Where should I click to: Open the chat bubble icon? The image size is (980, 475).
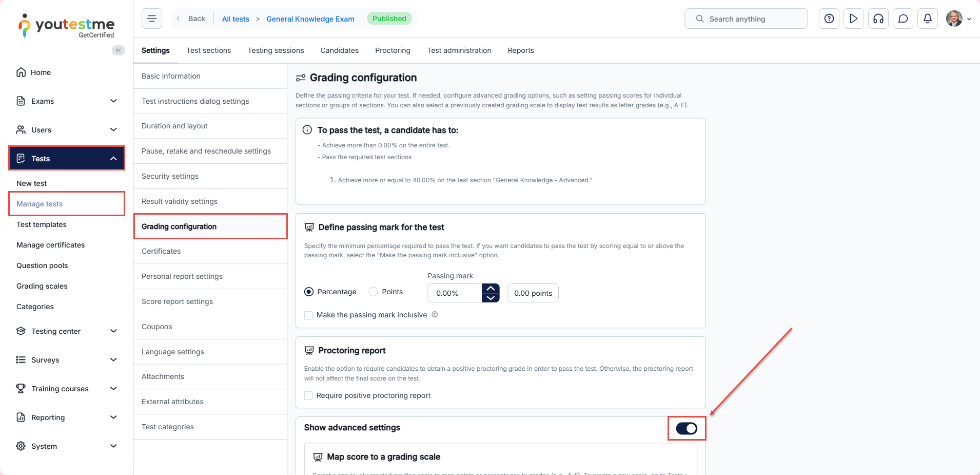point(903,19)
